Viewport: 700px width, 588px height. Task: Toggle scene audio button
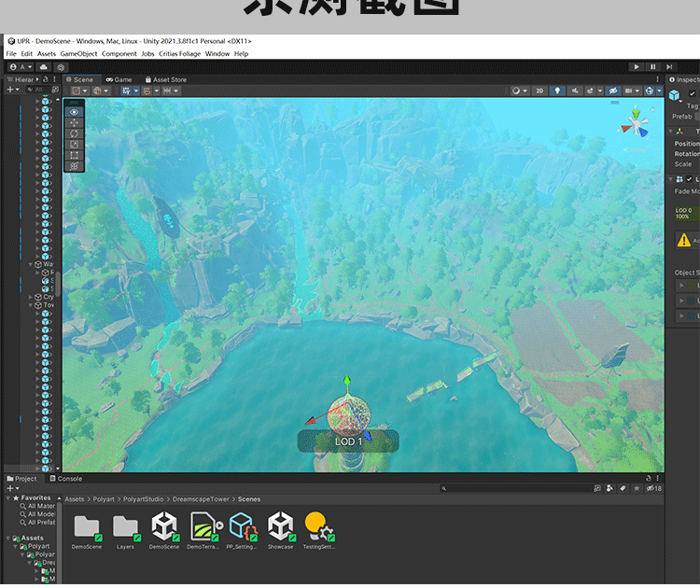point(575,91)
